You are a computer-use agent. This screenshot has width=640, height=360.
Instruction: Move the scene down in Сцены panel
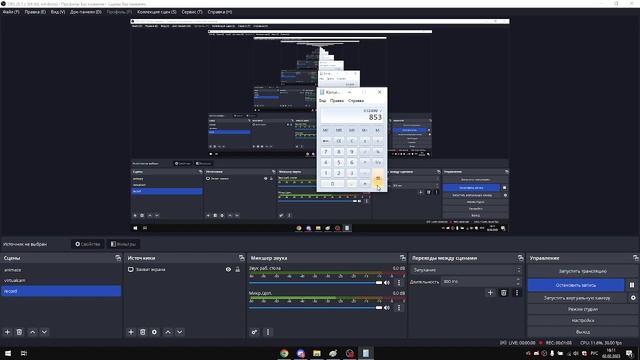pyautogui.click(x=44, y=332)
